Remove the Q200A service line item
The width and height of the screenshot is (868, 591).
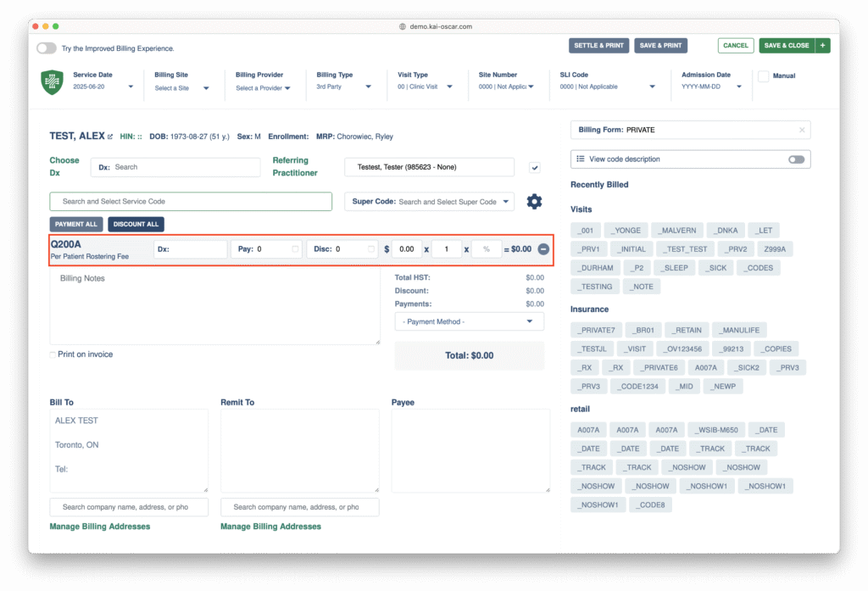(543, 249)
